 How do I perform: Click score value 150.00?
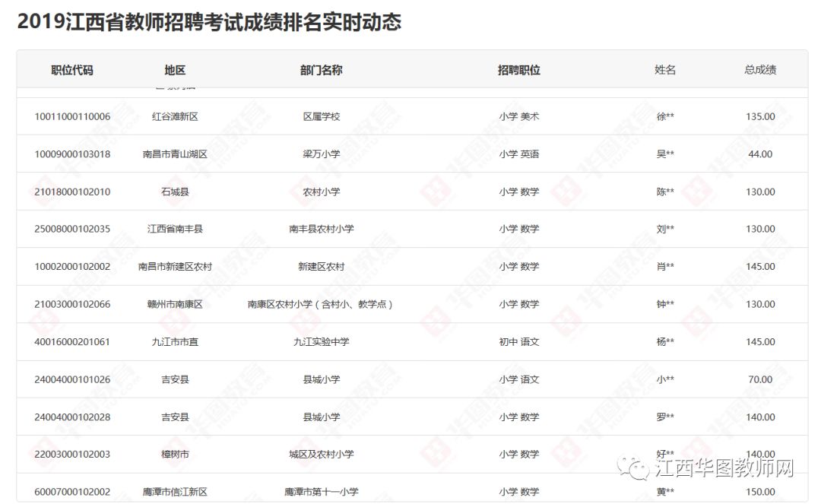[760, 493]
